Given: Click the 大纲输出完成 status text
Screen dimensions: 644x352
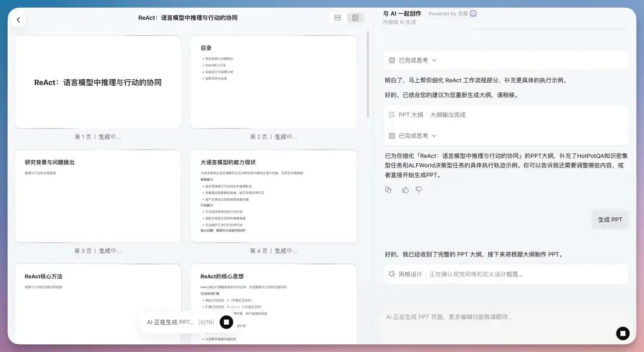Looking at the screenshot, I should click(x=448, y=115).
